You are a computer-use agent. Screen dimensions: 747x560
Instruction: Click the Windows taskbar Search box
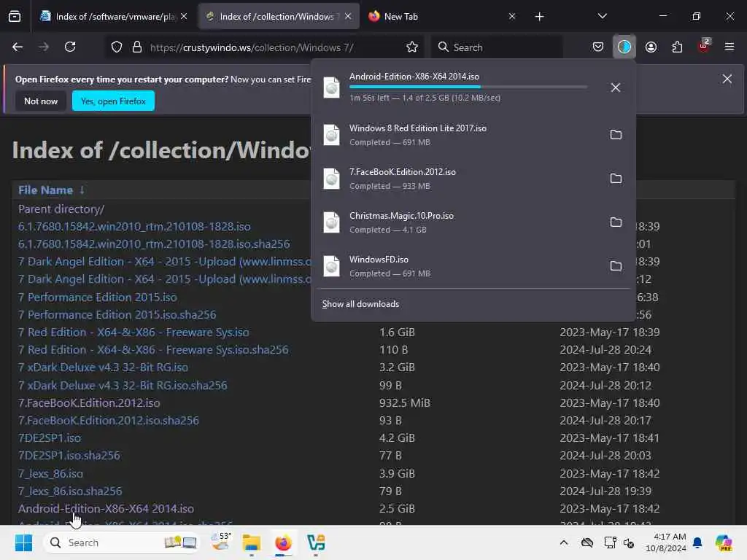(122, 542)
